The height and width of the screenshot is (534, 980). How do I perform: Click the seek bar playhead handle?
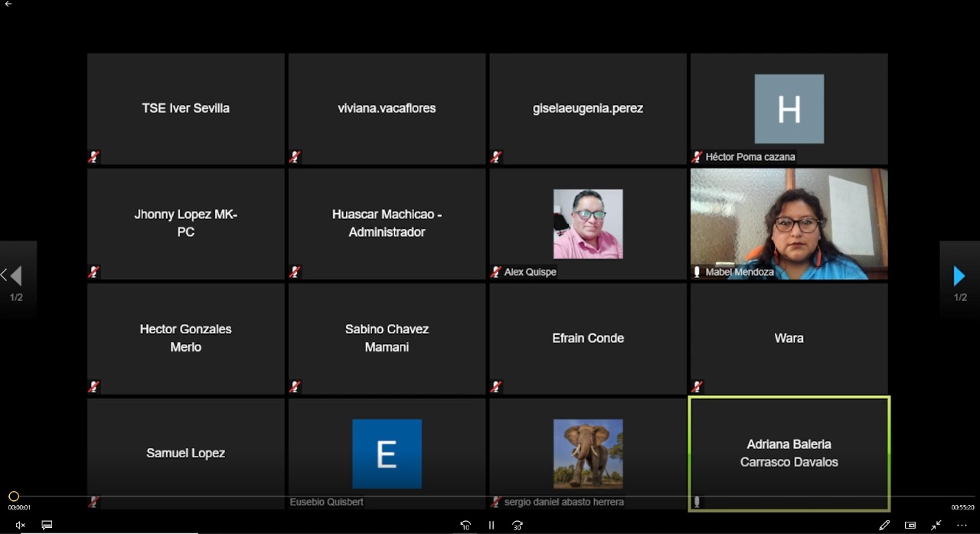pos(14,496)
